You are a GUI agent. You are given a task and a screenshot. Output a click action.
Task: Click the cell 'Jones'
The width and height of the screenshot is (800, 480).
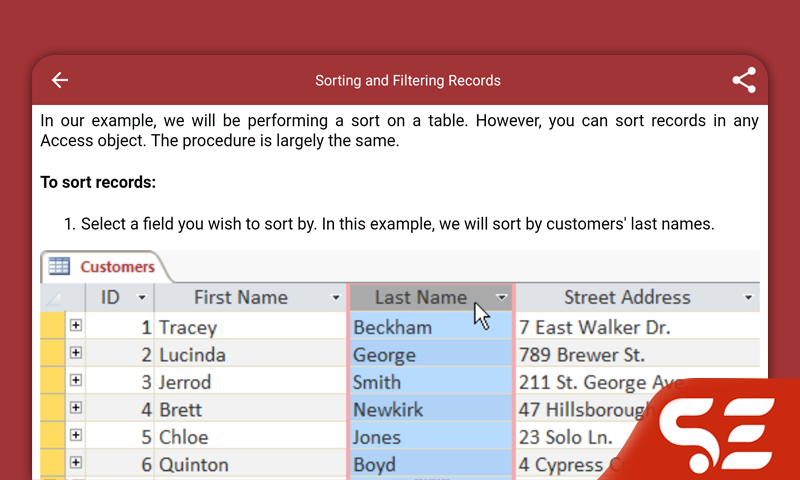[431, 437]
